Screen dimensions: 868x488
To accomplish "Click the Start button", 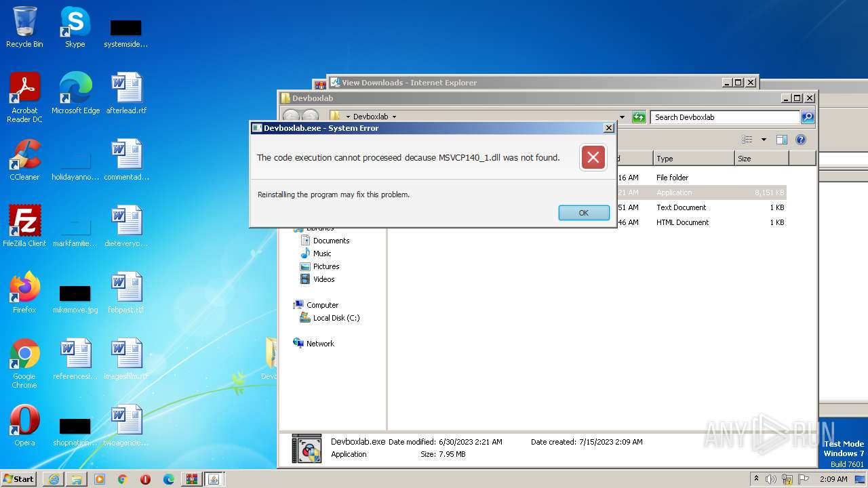I will tap(19, 479).
